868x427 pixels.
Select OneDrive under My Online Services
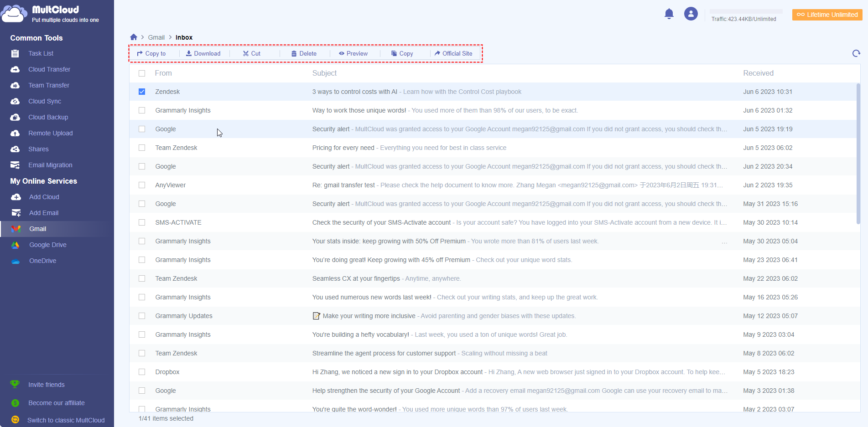coord(43,261)
